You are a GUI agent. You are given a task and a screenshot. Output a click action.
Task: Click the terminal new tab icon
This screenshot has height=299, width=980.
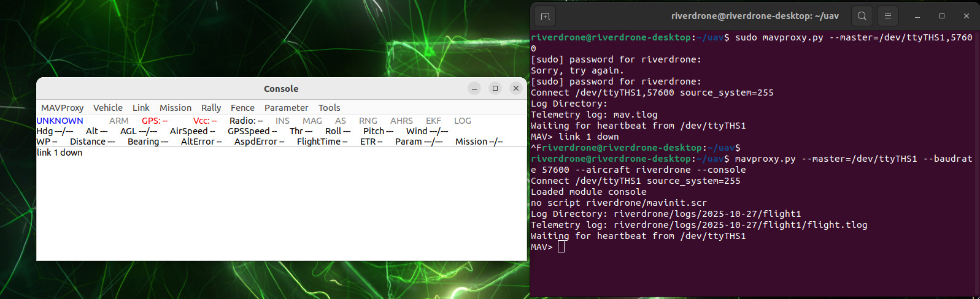[545, 16]
